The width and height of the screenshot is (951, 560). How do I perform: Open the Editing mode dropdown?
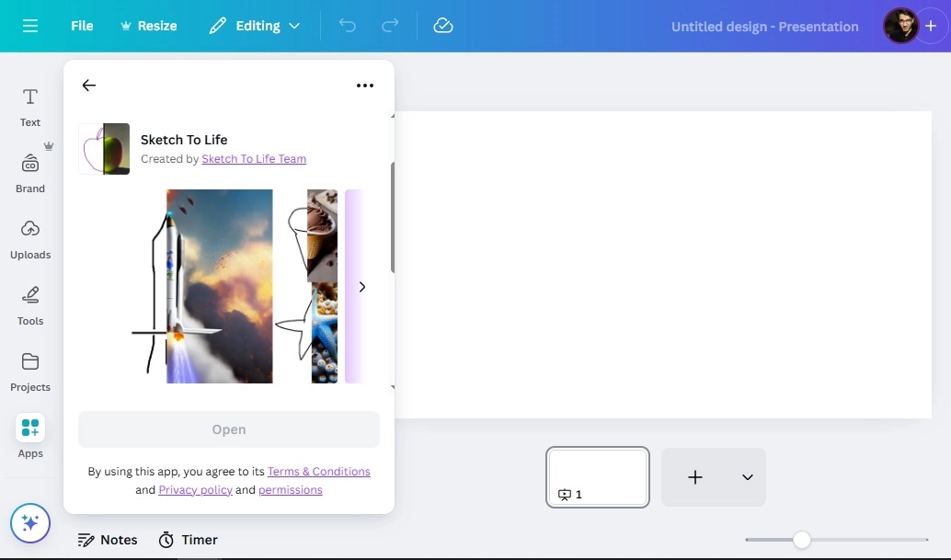coord(255,26)
